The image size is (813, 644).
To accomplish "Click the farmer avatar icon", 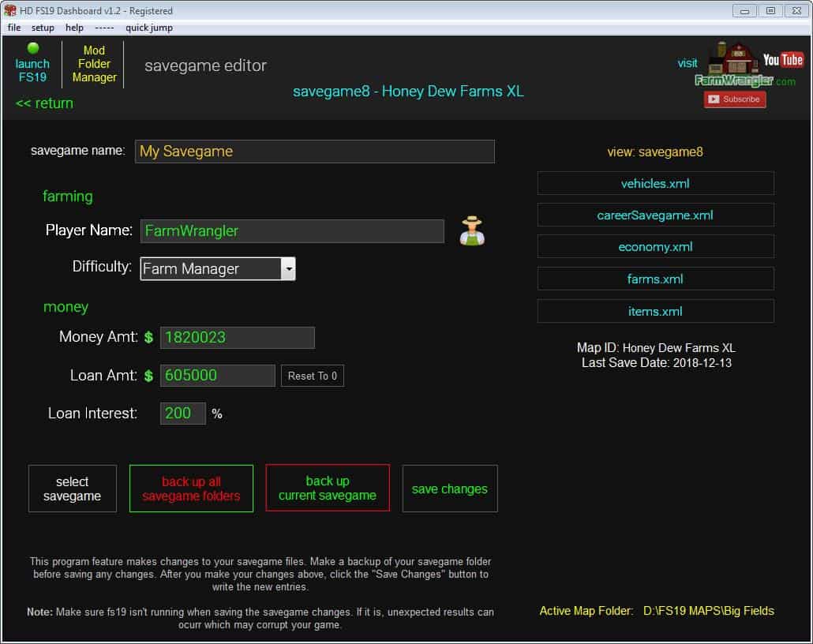I will [x=472, y=231].
